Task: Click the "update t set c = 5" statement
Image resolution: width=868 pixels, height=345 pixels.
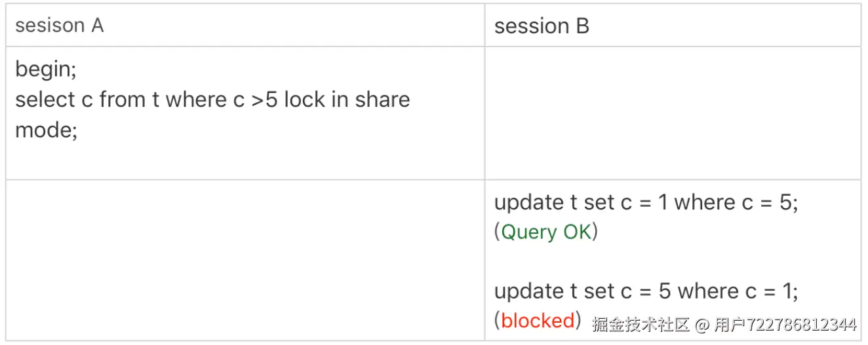Action: (582, 291)
